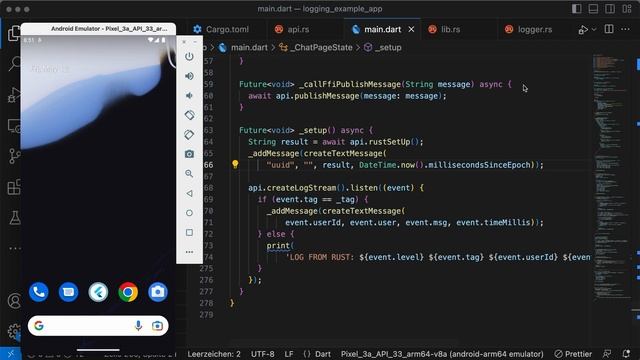640x360 pixels.
Task: Raise the emulator volume
Action: click(x=189, y=76)
